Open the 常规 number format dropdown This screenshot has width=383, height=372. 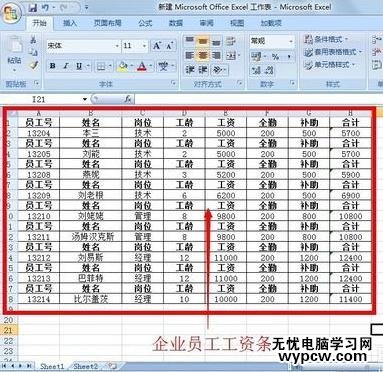coord(291,41)
